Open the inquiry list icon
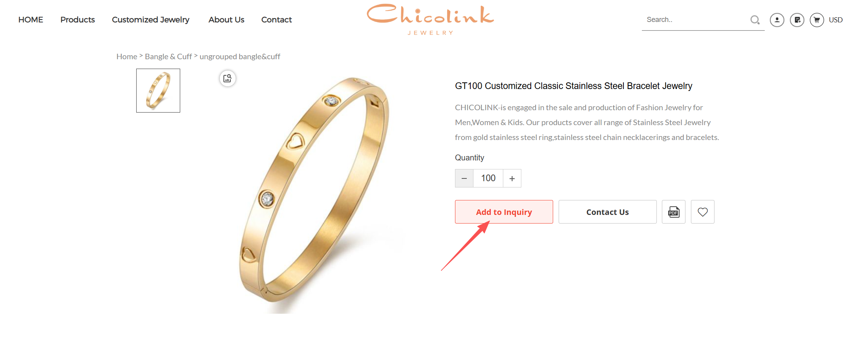The width and height of the screenshot is (868, 351). (x=797, y=20)
